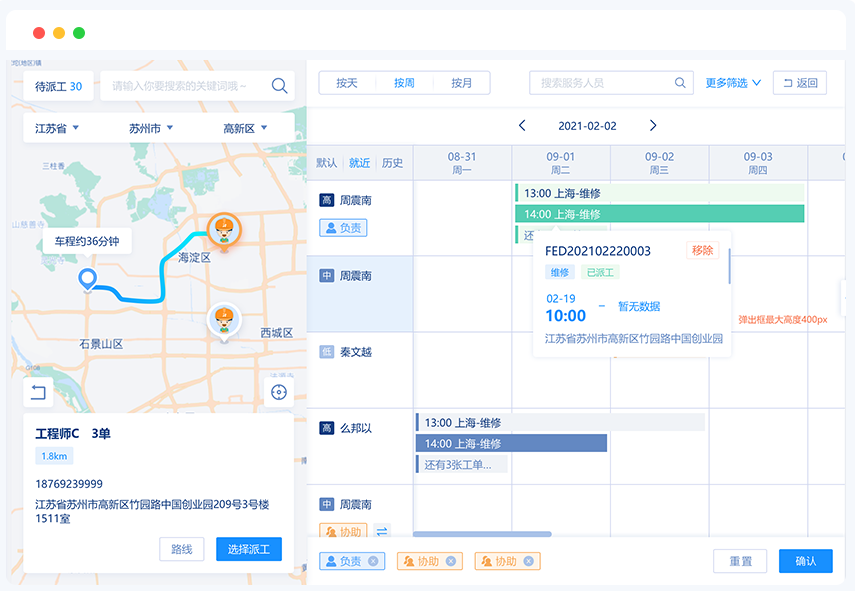Expand 还有3张工单 under 么邦以

pos(462,465)
